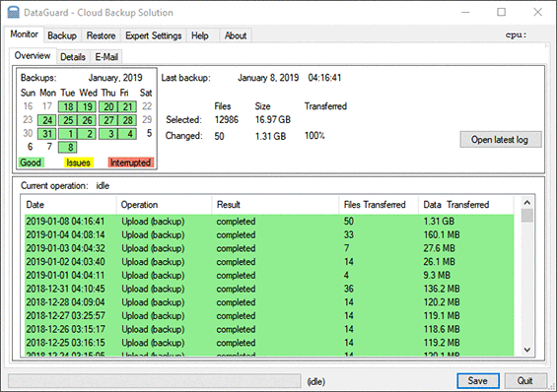Switch to the Monitor tab
Screen dimensions: 557x392
point(25,34)
